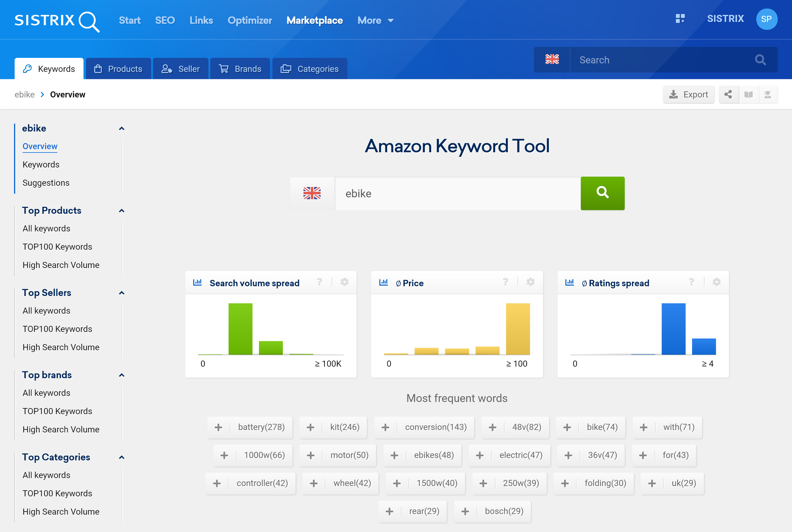The width and height of the screenshot is (792, 532).
Task: Click the motor(50) word chip
Action: 337,455
